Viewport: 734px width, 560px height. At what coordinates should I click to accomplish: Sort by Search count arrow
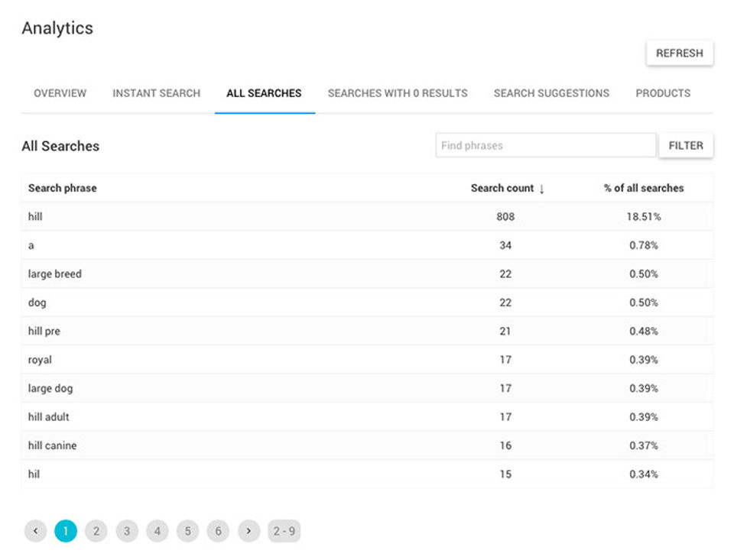542,189
